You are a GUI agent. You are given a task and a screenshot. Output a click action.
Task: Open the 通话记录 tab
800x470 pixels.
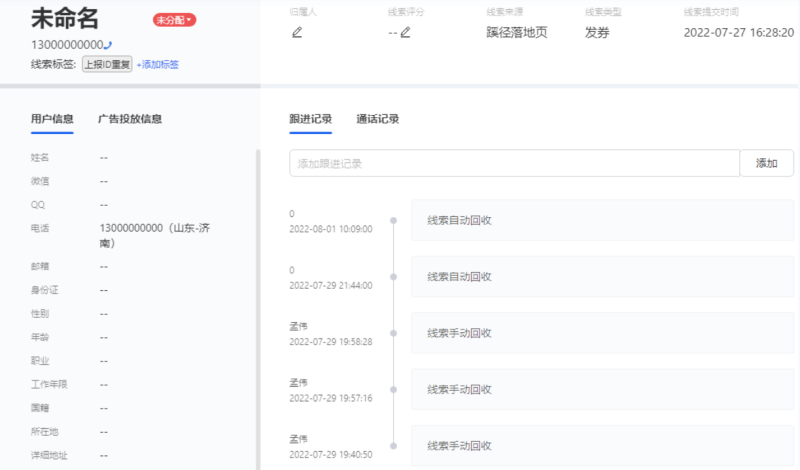(x=378, y=119)
